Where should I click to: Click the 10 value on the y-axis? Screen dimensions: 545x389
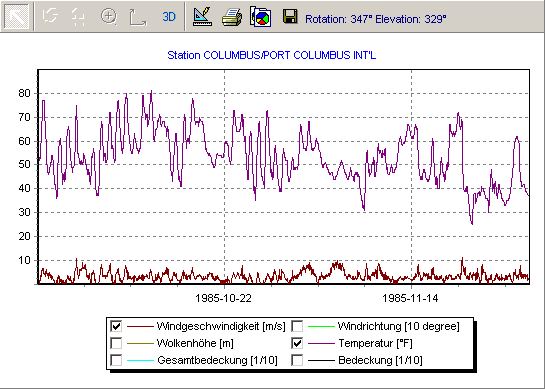24,260
